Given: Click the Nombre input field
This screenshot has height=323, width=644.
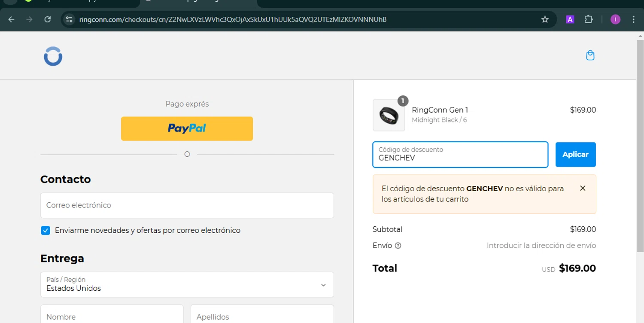Looking at the screenshot, I should point(112,316).
